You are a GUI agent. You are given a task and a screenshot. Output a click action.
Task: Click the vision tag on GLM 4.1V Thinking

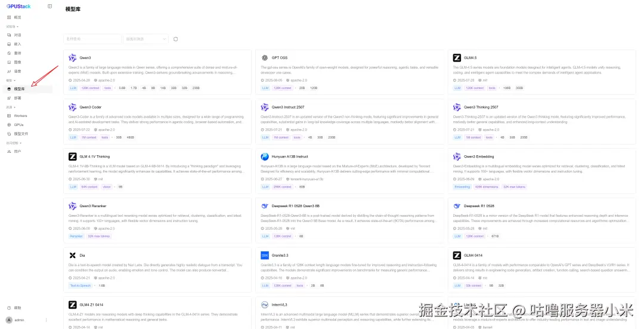[107, 187]
